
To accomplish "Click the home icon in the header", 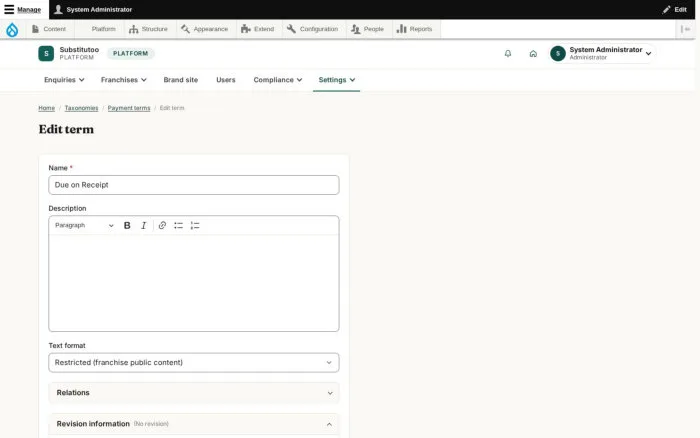I will (533, 54).
